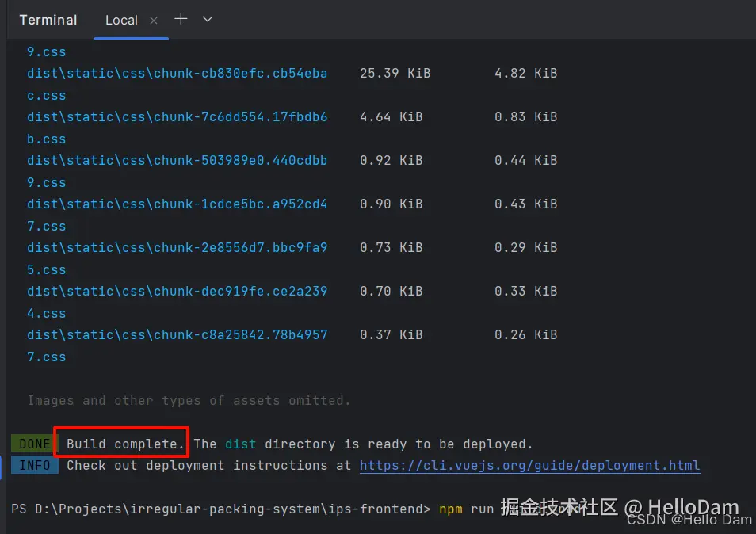
Task: Open the Vue CLI deployment instructions link
Action: coord(529,465)
